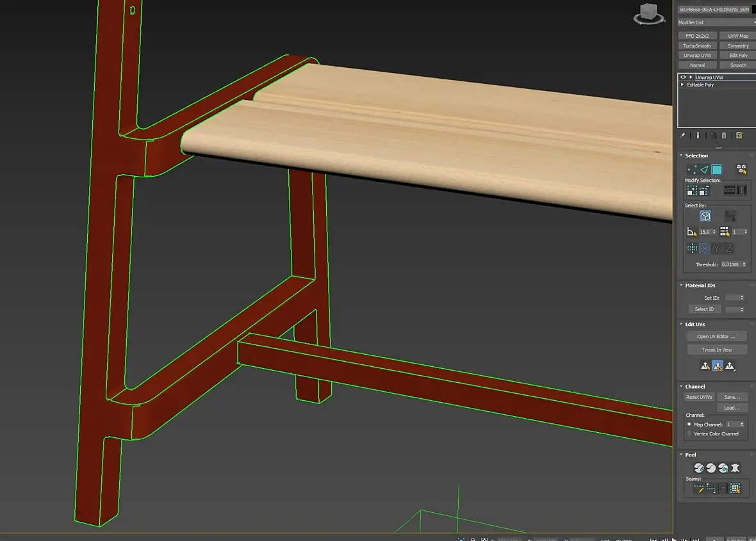Toggle Unwrap UVW modifier eye visibility
The width and height of the screenshot is (756, 541).
(683, 77)
